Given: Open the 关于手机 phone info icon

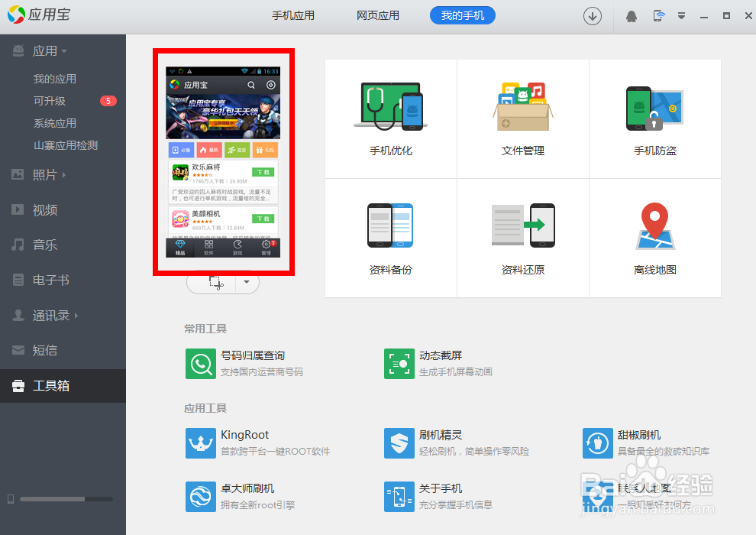Looking at the screenshot, I should click(x=399, y=497).
